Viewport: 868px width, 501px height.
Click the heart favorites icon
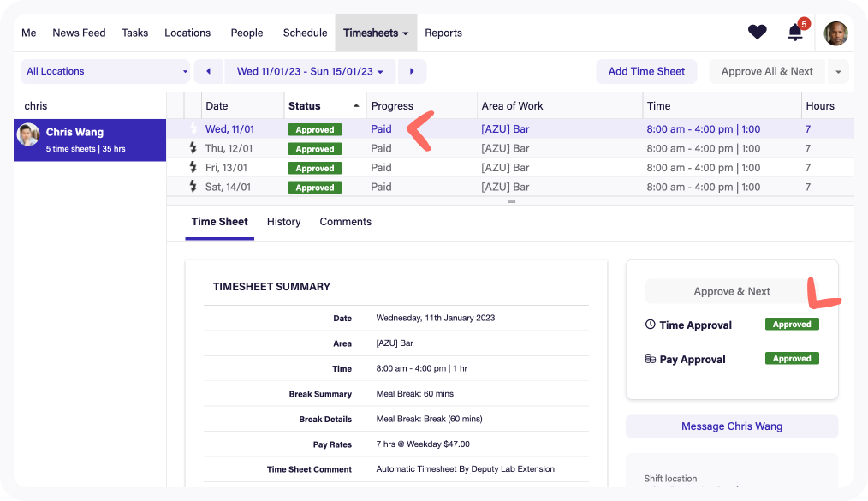coord(757,33)
